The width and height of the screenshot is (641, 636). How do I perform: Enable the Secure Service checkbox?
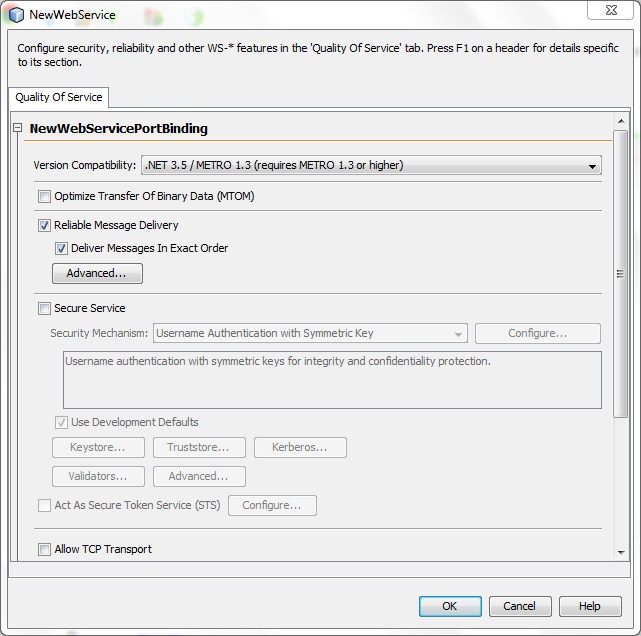(44, 308)
